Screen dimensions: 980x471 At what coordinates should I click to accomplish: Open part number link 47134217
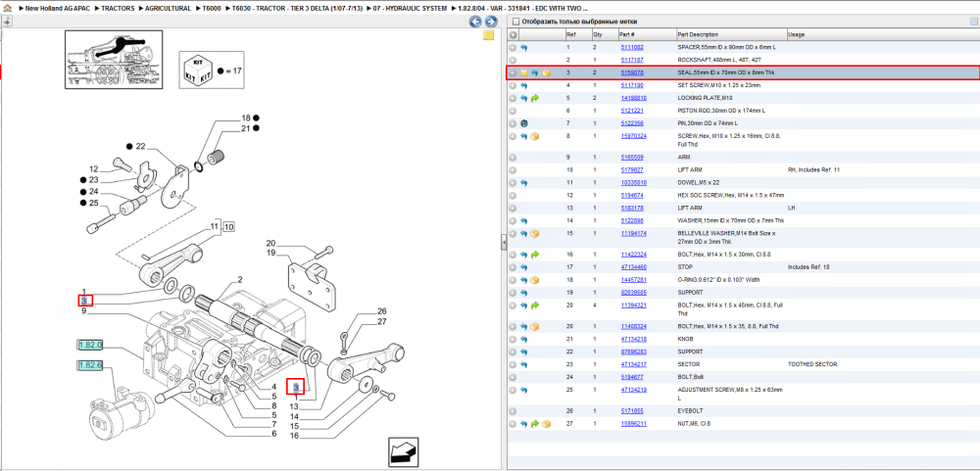633,364
